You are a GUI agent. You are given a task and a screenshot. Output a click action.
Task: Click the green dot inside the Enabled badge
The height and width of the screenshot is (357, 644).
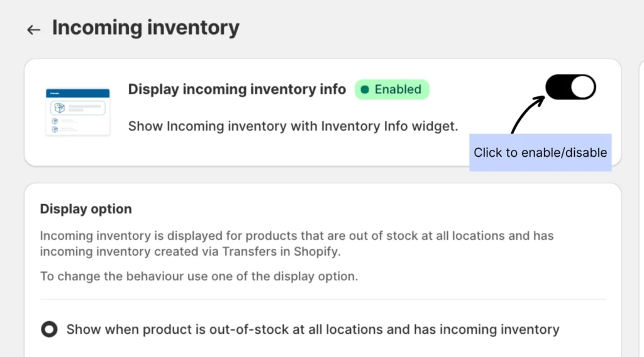(365, 90)
